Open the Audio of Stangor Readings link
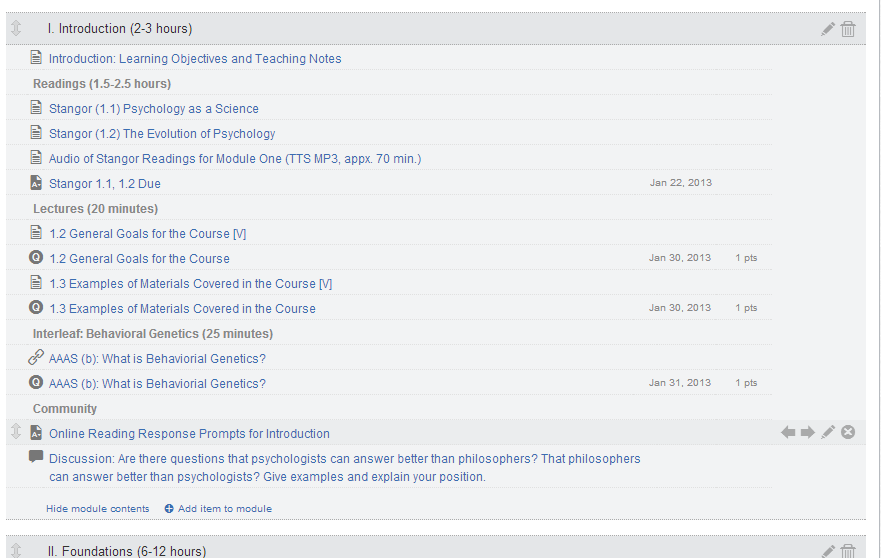881x558 pixels. (235, 159)
